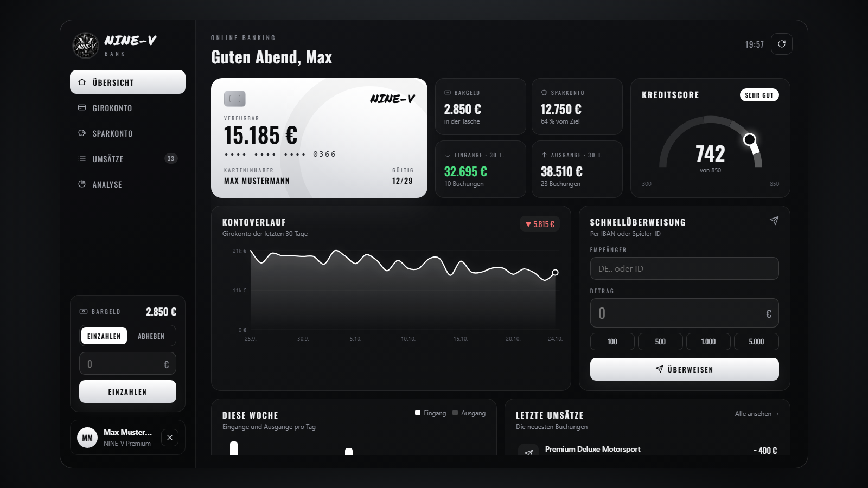Click the refresh icon next to the time
Viewport: 868px width, 488px height.
point(781,44)
